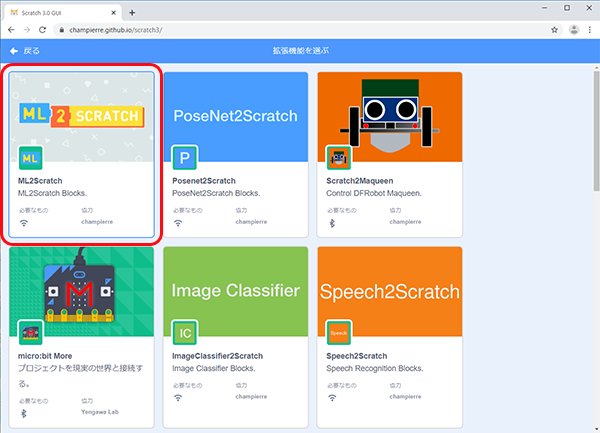Click the ML2Scratch extension badge icon
Screen dimensions: 600x433
click(x=31, y=158)
